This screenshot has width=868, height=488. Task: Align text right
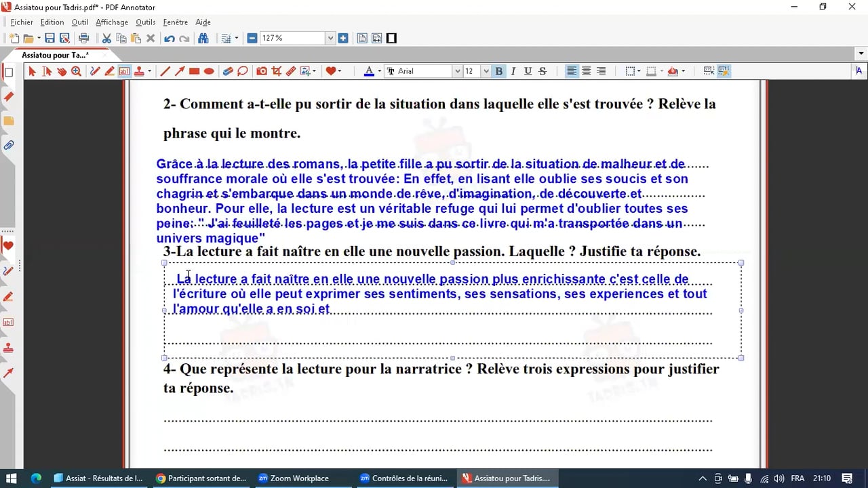pos(601,71)
